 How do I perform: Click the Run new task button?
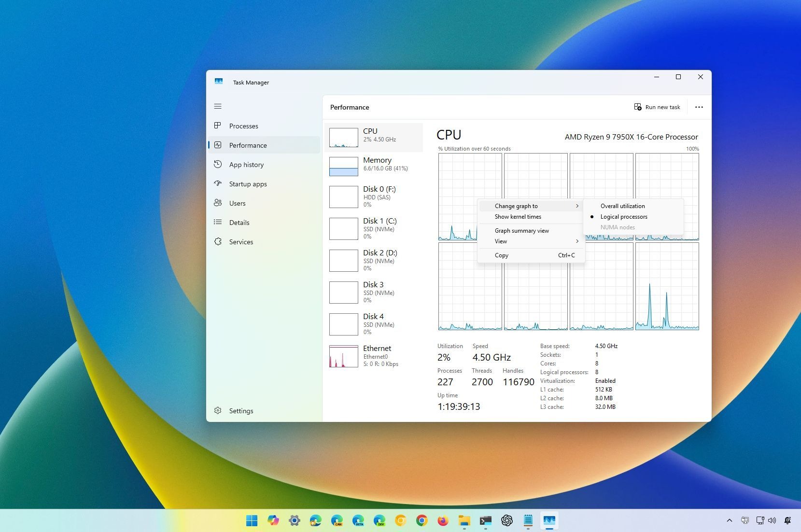coord(657,107)
